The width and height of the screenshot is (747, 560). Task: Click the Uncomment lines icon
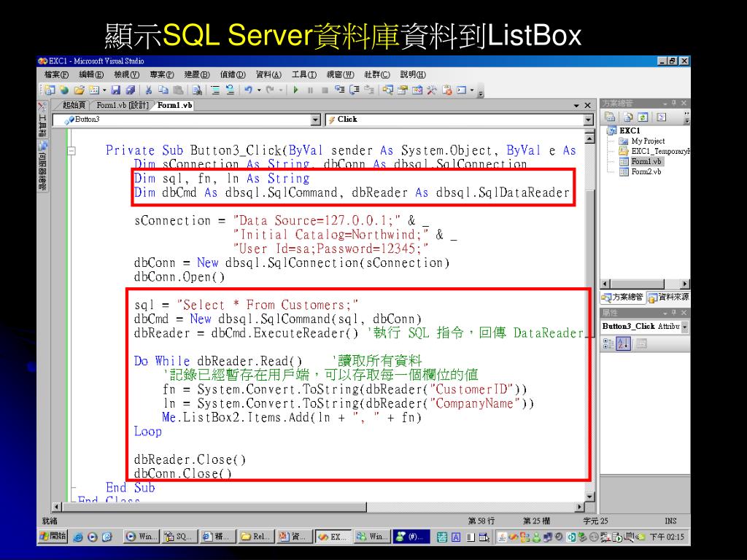click(230, 90)
